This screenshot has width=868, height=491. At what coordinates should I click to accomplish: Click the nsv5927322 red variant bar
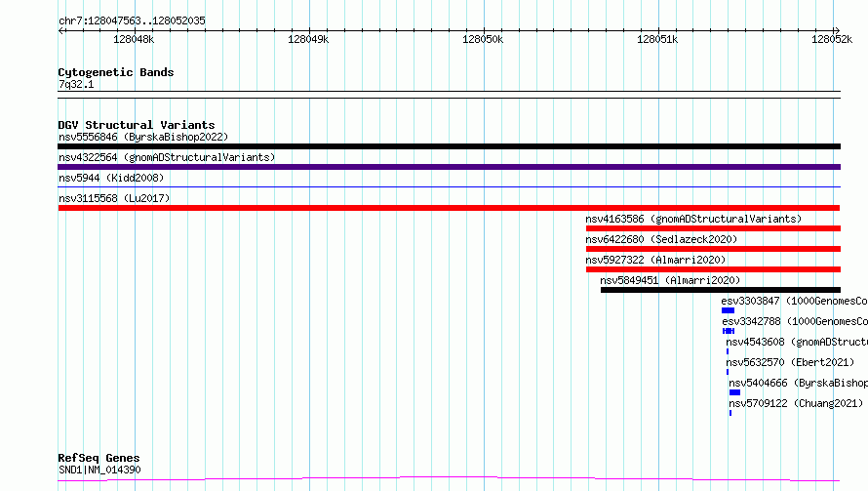(713, 269)
